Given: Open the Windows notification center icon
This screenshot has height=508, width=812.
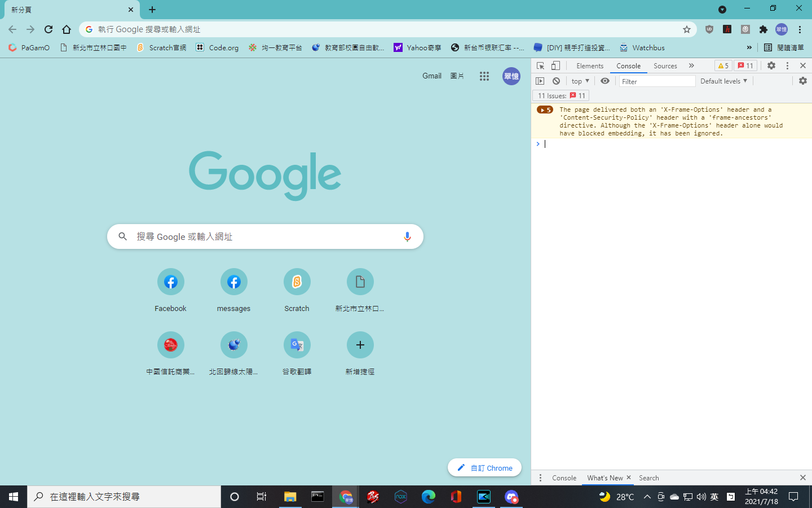Looking at the screenshot, I should (793, 497).
